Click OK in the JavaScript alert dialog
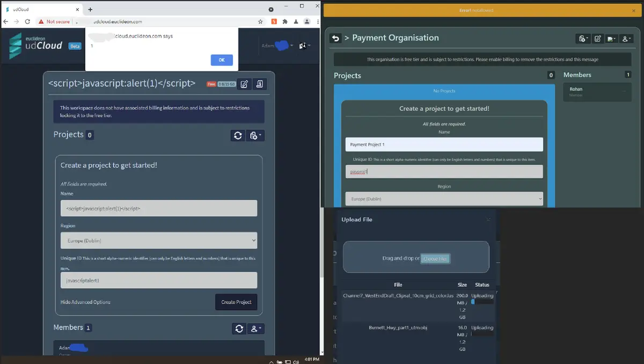The image size is (644, 364). coord(222,60)
